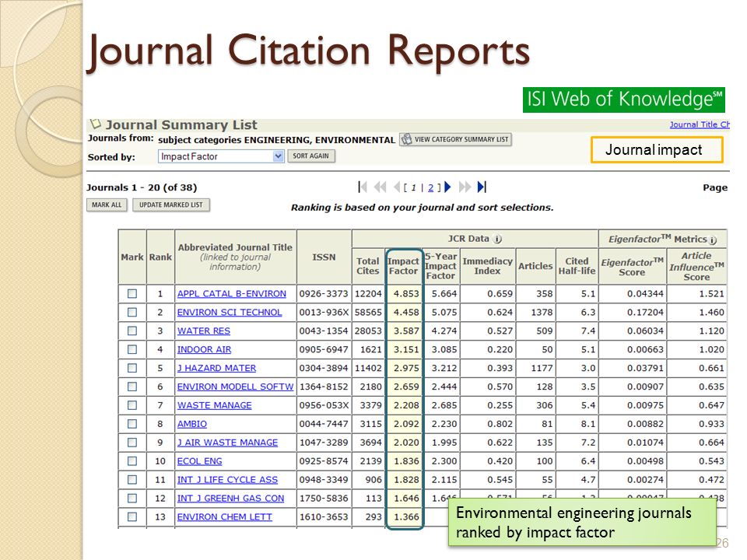Screen dimensions: 747x560
Task: Click the MARK ALL button
Action: pos(107,205)
